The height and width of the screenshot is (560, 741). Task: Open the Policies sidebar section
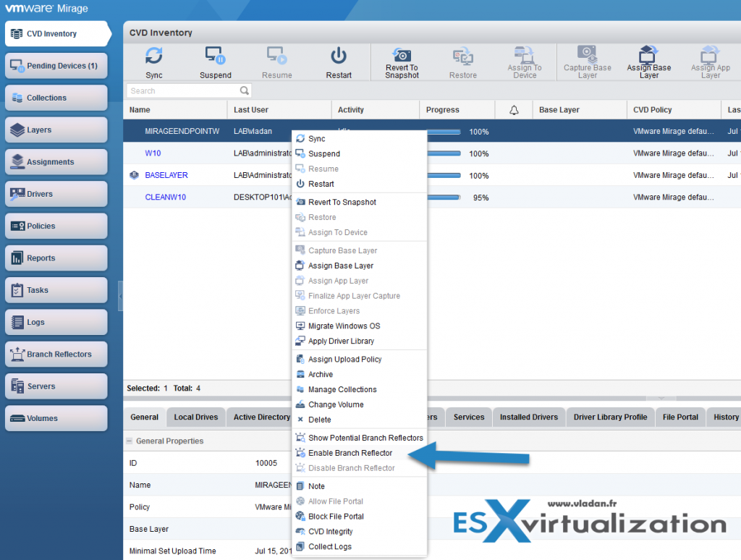click(x=56, y=226)
